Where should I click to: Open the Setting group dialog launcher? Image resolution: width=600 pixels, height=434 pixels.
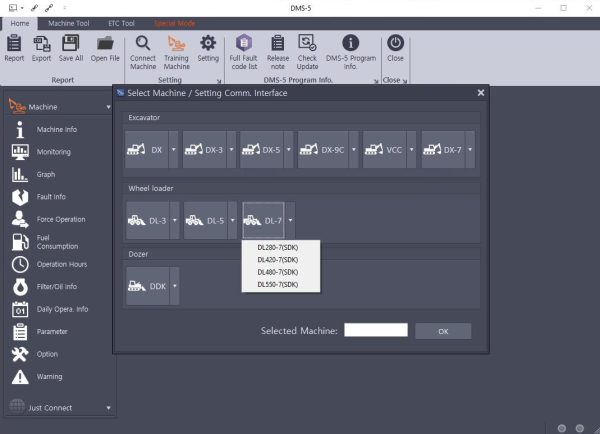tap(219, 81)
